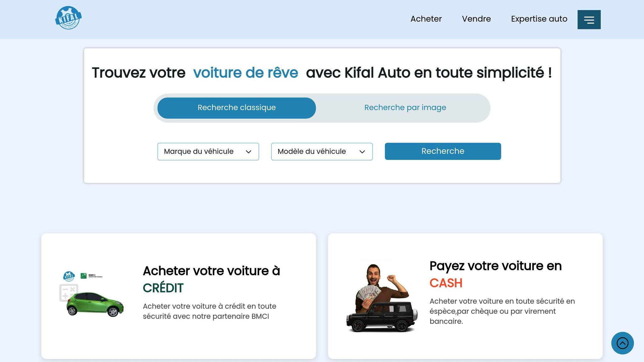Screen dimensions: 644x362
Task: Open the Expertise auto page
Action: coord(539,19)
